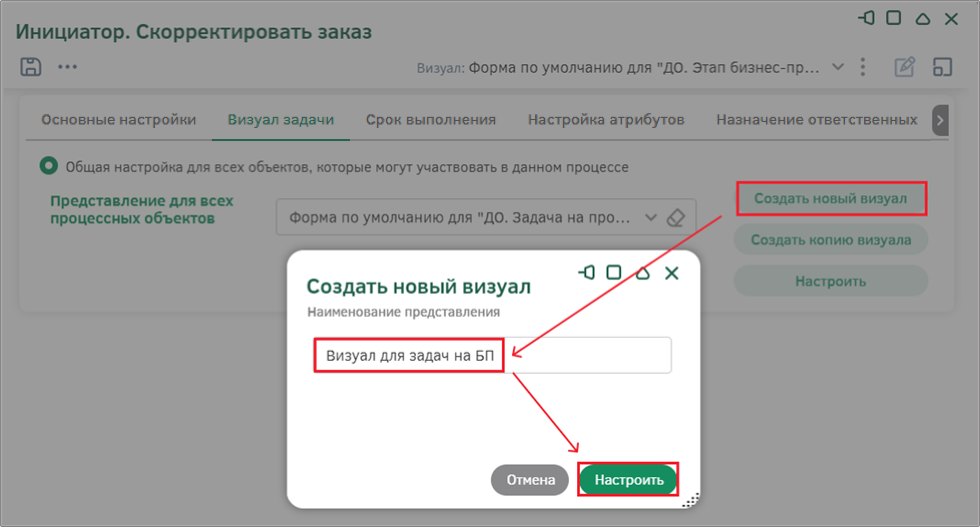Select the Визуал задачи tab
This screenshot has height=527, width=980.
(x=281, y=120)
